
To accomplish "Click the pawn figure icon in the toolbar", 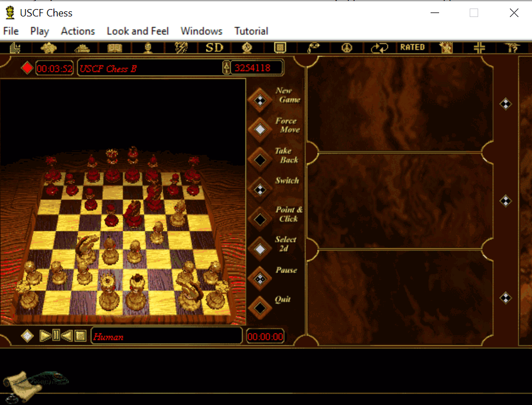I will click(x=148, y=48).
